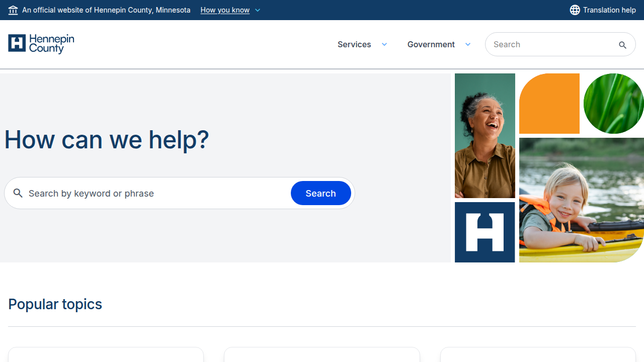Screen dimensions: 644x362
Task: Click the magnifier icon in header search
Action: point(622,45)
